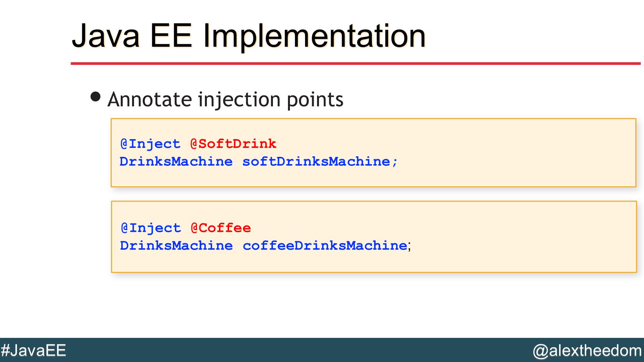Select the red @Coffee qualifier text
Screen dimensions: 644x362
pyautogui.click(x=221, y=228)
